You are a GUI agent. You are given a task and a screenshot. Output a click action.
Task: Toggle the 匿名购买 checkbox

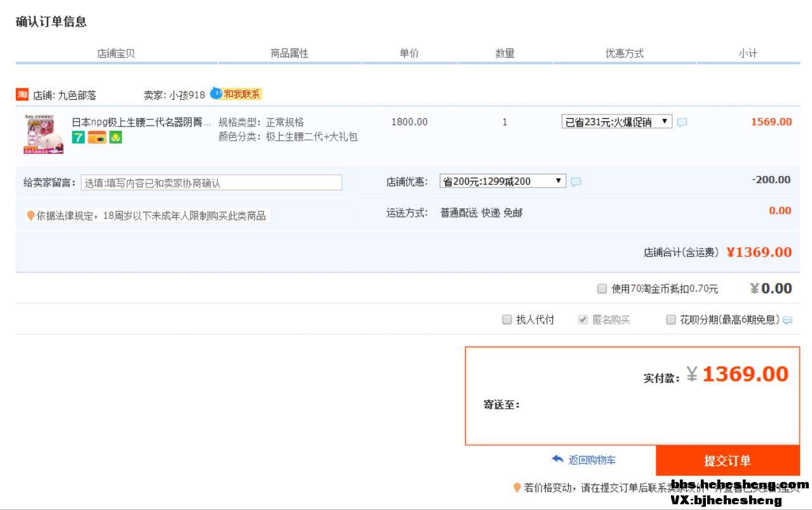583,320
